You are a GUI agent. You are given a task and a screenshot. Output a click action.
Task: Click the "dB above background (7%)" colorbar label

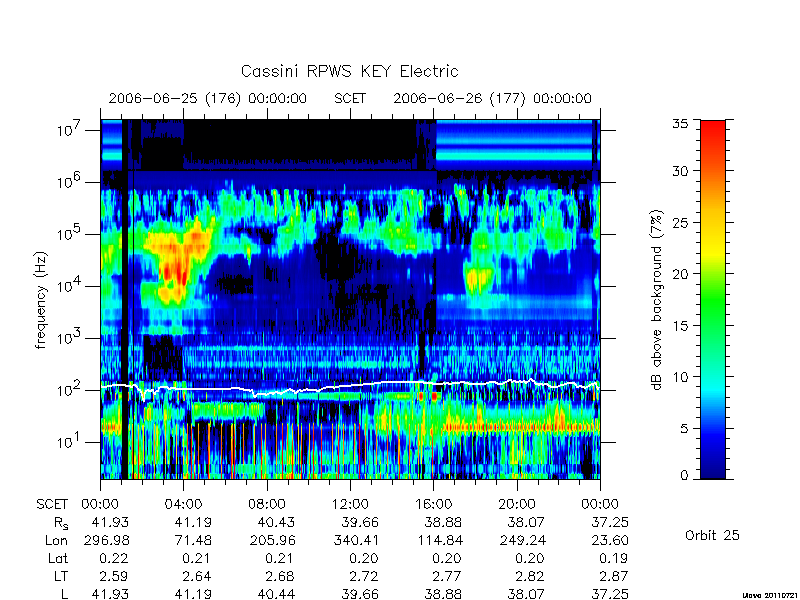tap(658, 301)
